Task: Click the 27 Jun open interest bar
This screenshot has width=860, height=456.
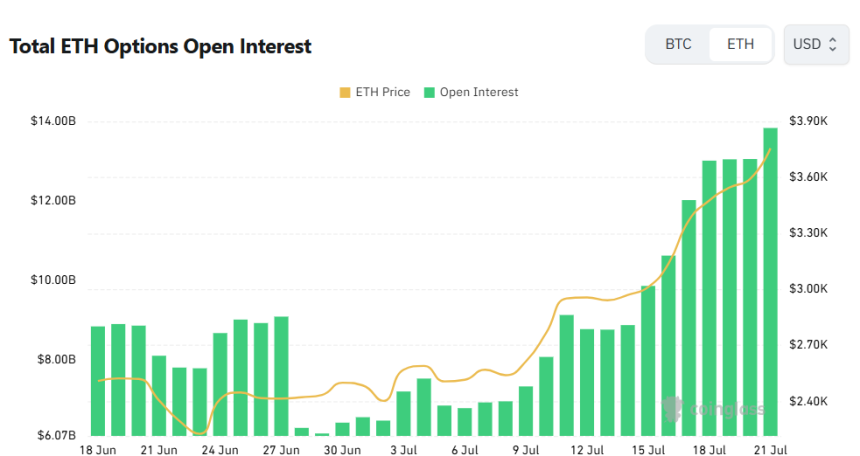Action: point(281,376)
